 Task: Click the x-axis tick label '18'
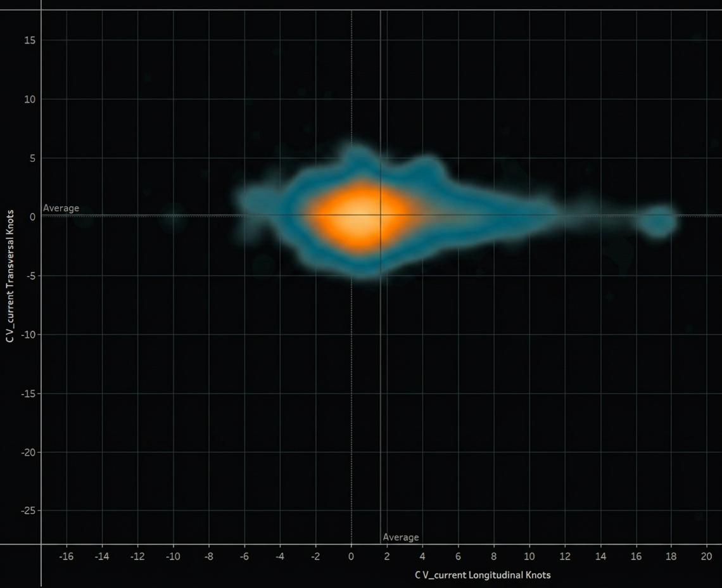point(671,556)
